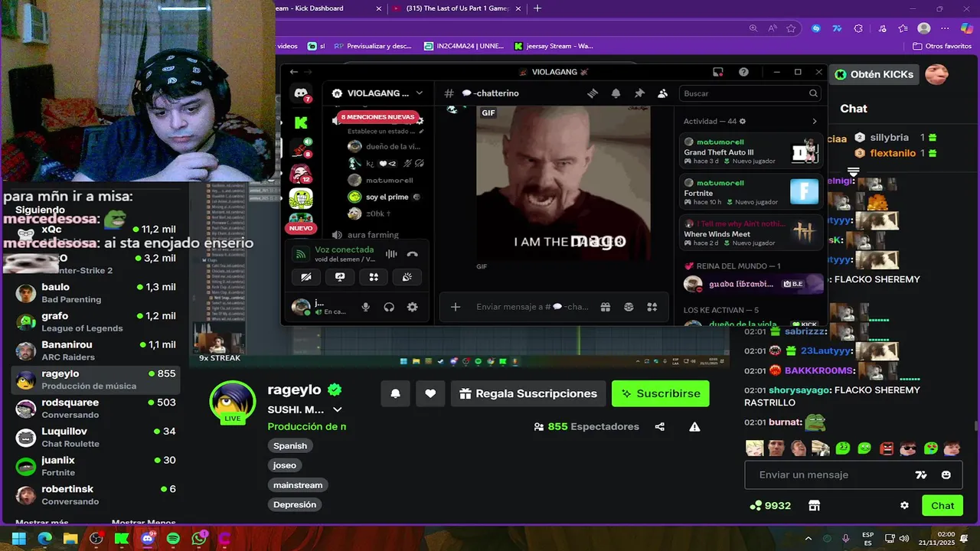The image size is (980, 551).
Task: Click the green Suscribirse button
Action: tap(661, 393)
